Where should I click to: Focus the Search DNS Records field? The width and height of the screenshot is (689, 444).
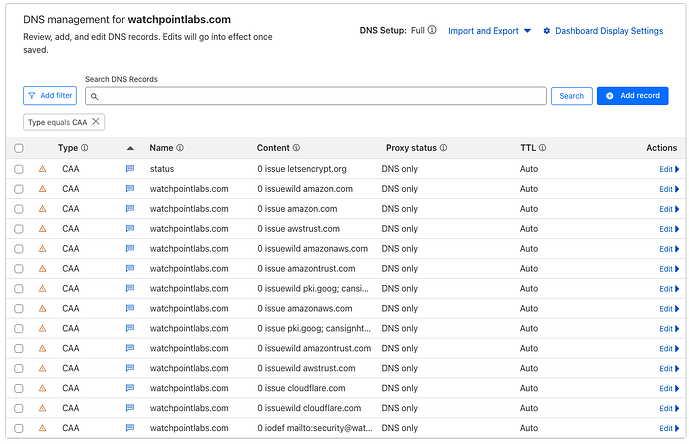click(x=320, y=96)
